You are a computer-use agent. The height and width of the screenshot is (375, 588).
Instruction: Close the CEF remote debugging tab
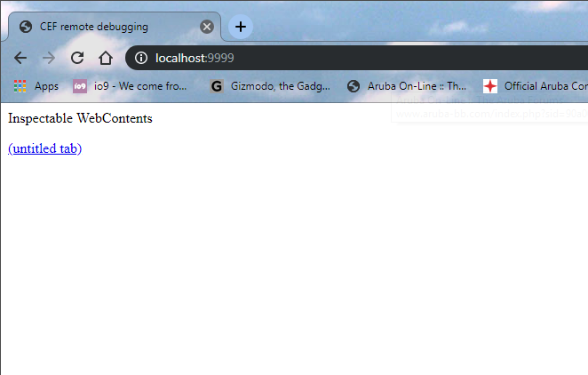(207, 27)
